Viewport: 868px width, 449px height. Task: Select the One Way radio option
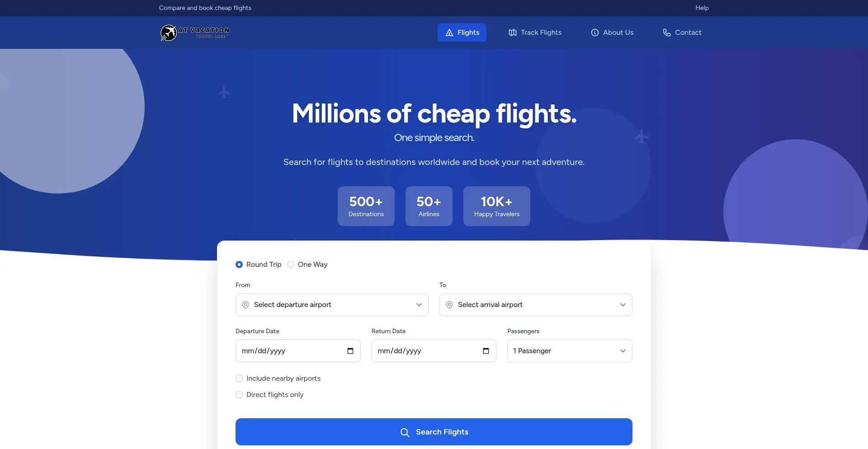point(291,265)
